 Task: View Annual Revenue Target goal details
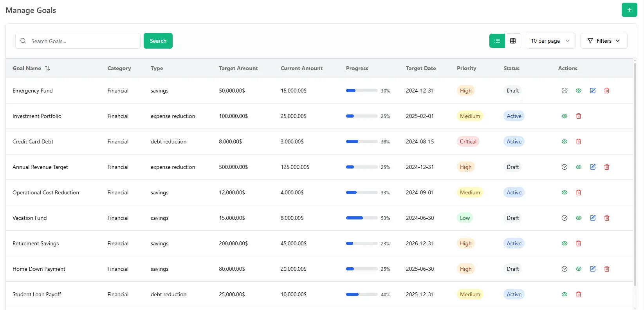(579, 167)
